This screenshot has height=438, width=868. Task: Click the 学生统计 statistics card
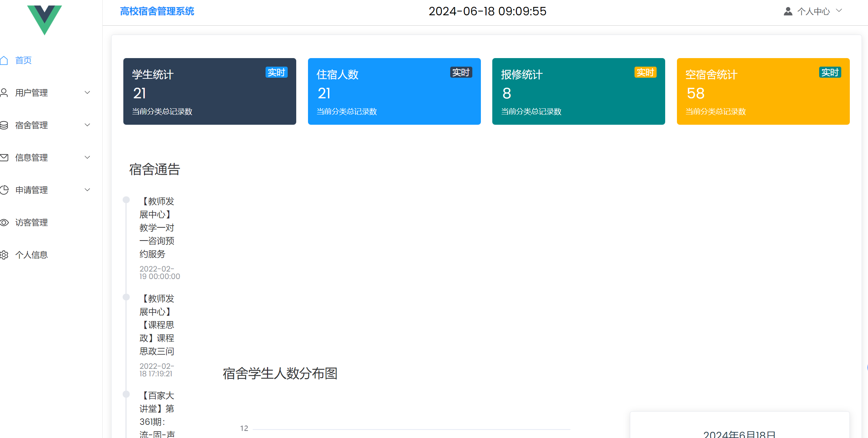(210, 91)
